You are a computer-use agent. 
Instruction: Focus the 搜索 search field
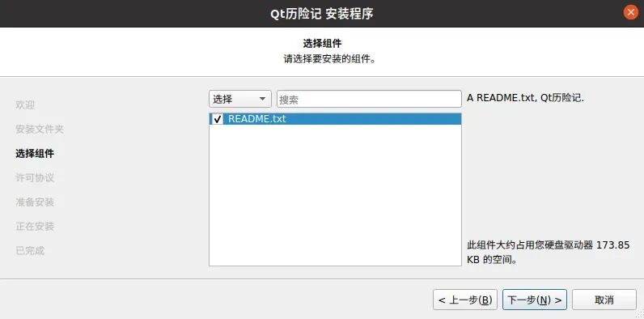[x=369, y=99]
